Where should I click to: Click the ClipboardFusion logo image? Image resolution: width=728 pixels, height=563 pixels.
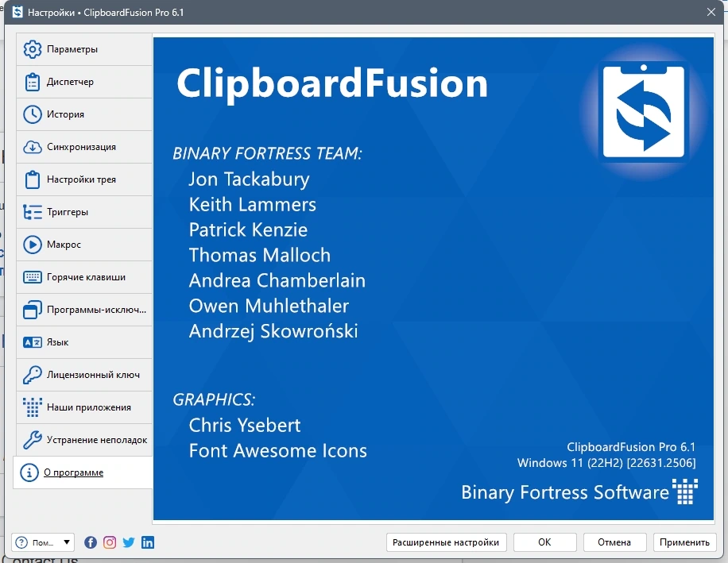click(644, 111)
